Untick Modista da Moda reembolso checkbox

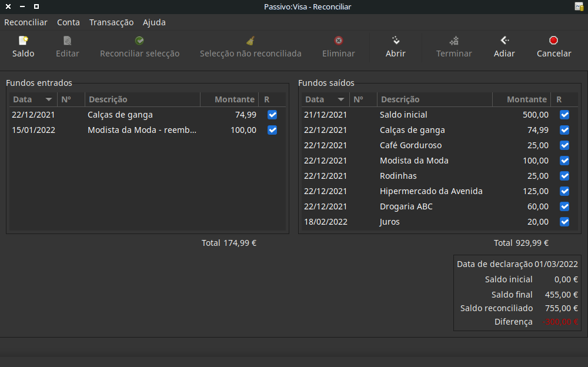(x=272, y=130)
